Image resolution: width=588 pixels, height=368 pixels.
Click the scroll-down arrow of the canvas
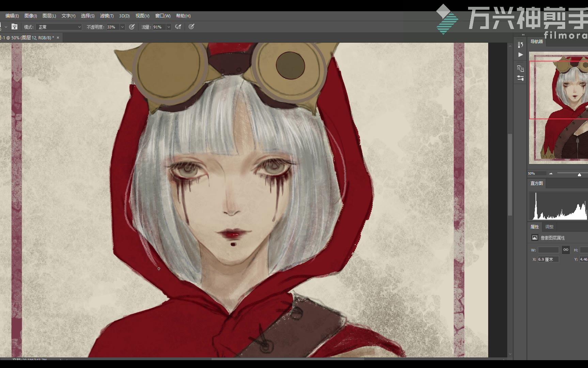pyautogui.click(x=510, y=354)
